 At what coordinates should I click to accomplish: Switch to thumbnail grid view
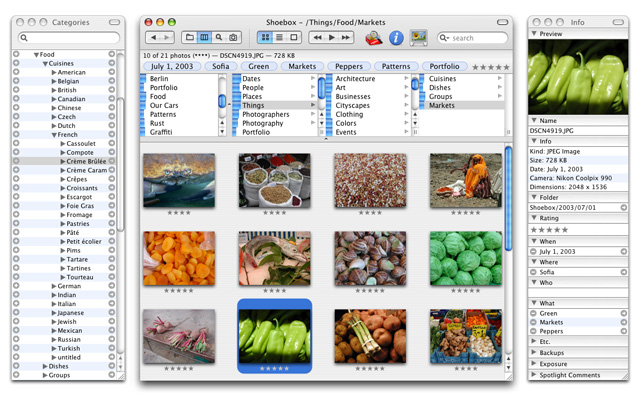(265, 38)
